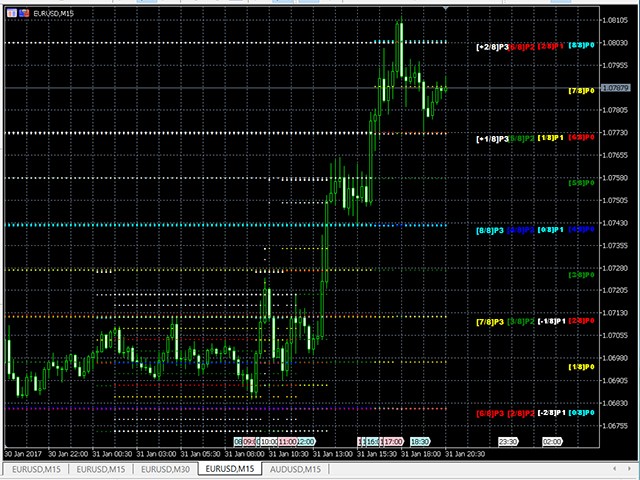This screenshot has width=640, height=480.
Task: Click the 1.06755 price scale value
Action: (615, 426)
